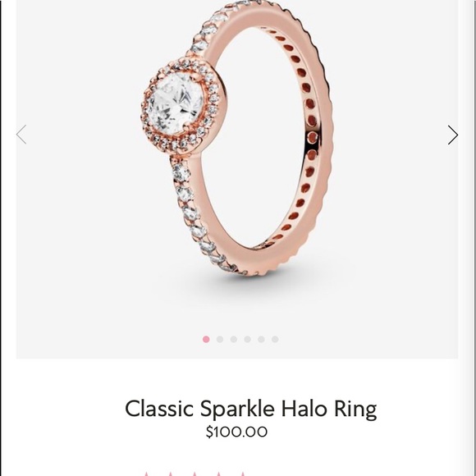Screen dimensions: 476x476
Task: Select the first pink carousel dot
Action: (206, 339)
